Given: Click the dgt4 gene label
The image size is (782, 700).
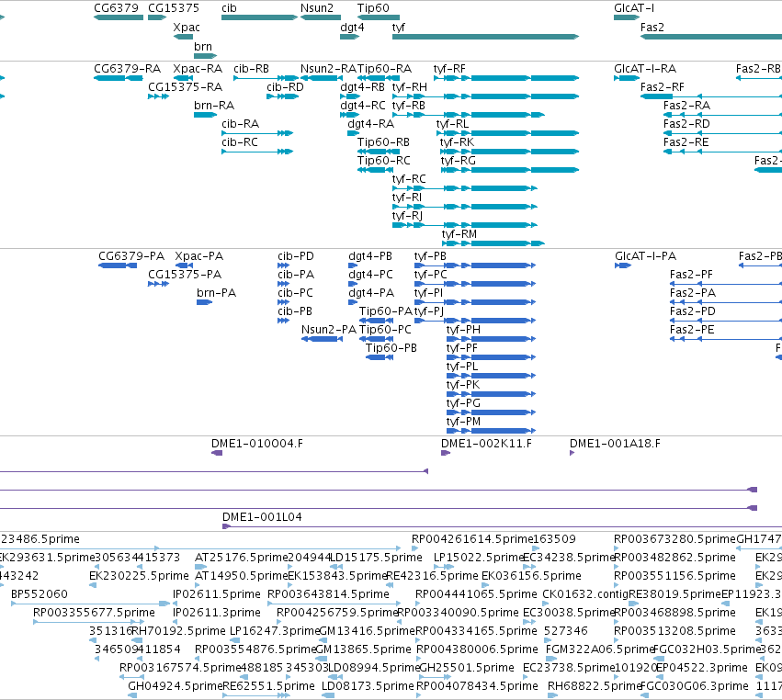Looking at the screenshot, I should point(352,28).
